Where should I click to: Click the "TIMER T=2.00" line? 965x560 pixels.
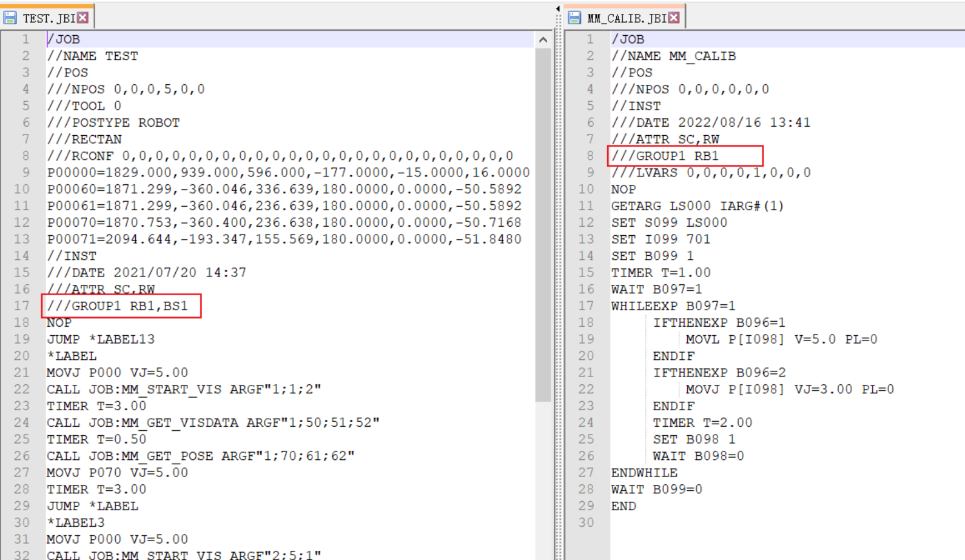(703, 423)
